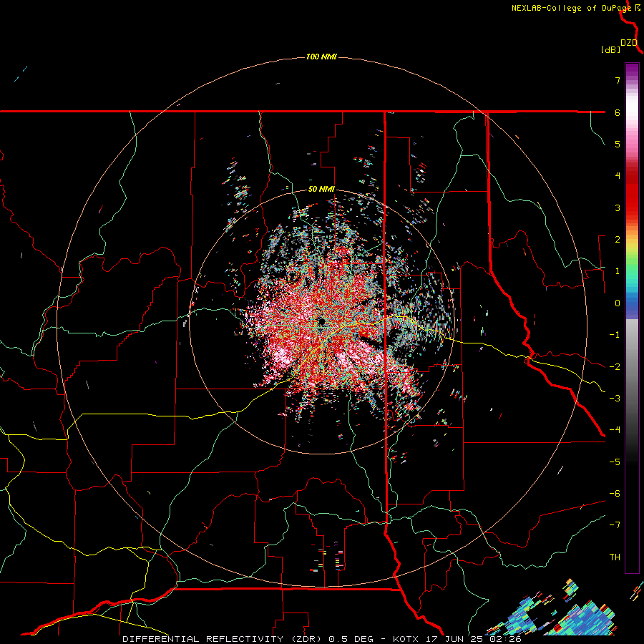Click the NEXLAB-College of DuPage credit text
This screenshot has width=644, height=644.
[x=572, y=8]
